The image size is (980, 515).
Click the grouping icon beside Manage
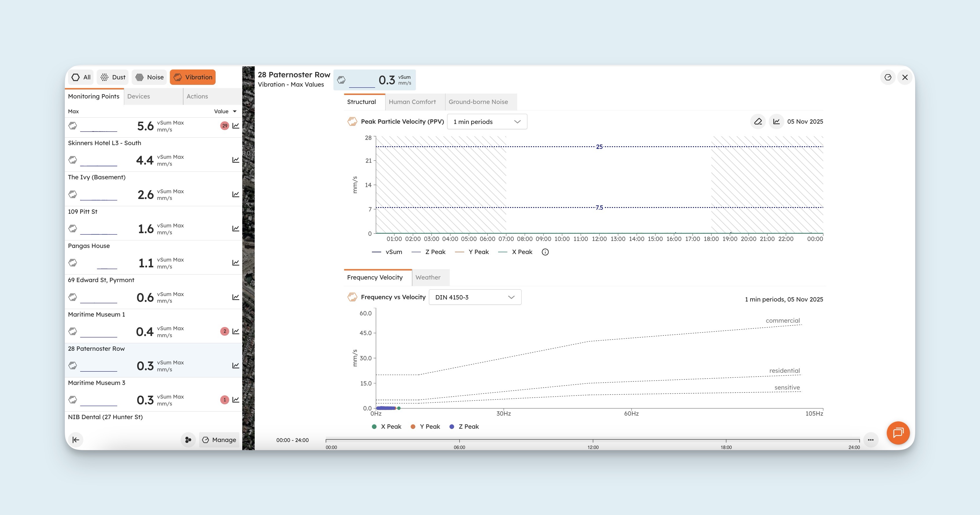(188, 440)
